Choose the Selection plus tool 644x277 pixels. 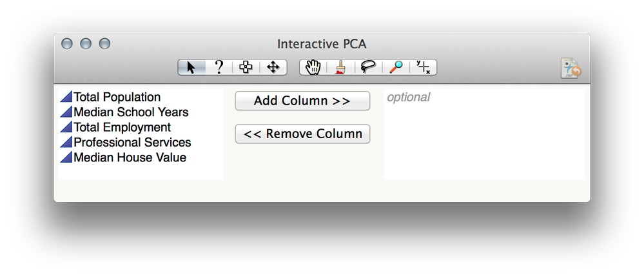(246, 67)
